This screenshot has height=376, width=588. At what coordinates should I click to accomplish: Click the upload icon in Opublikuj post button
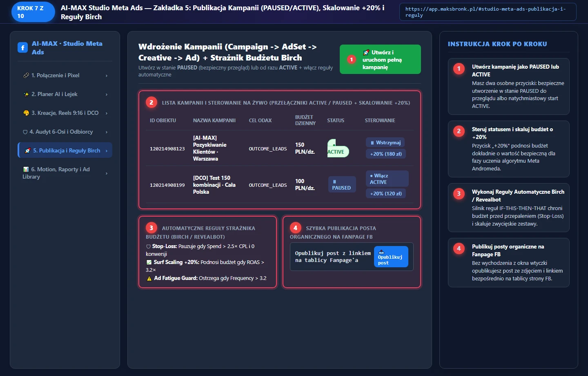(381, 252)
